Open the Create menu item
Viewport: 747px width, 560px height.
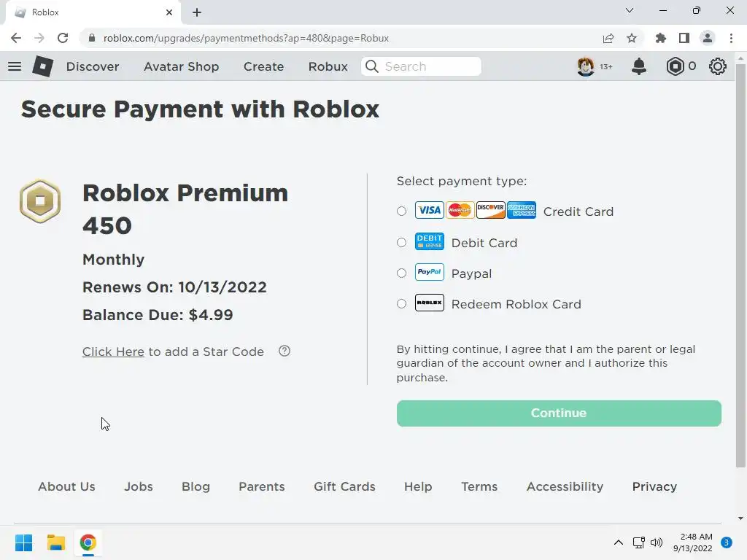pos(263,66)
